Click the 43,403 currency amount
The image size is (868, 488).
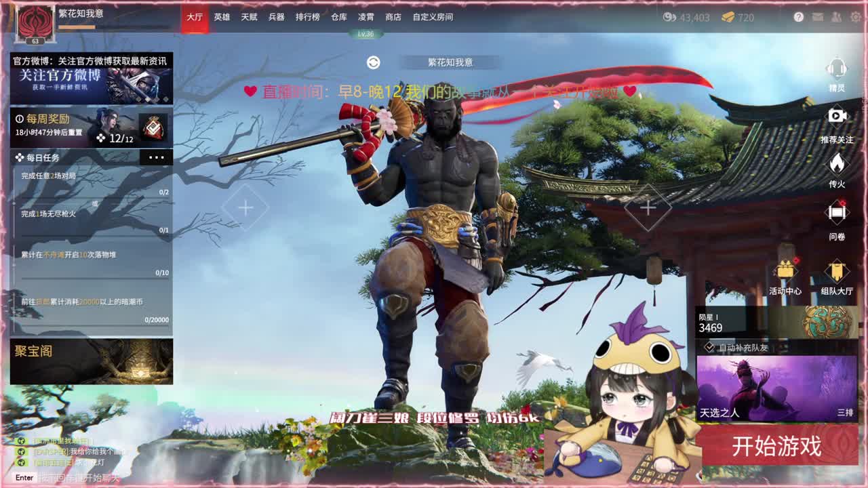pyautogui.click(x=694, y=18)
